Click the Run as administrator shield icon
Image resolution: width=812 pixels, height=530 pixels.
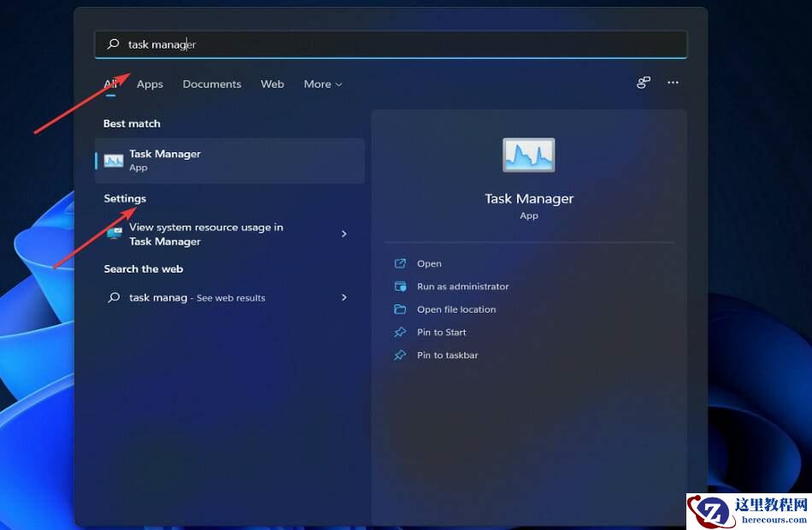(400, 286)
